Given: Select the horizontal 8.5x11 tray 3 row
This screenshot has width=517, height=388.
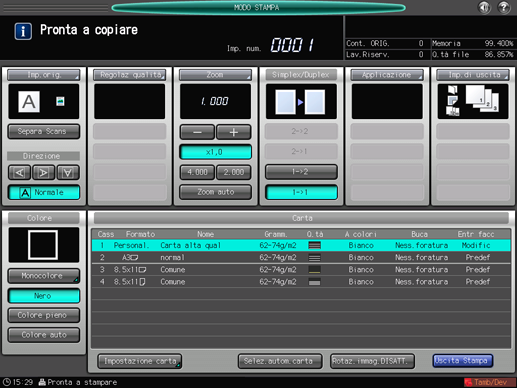Looking at the screenshot, I should 301,270.
